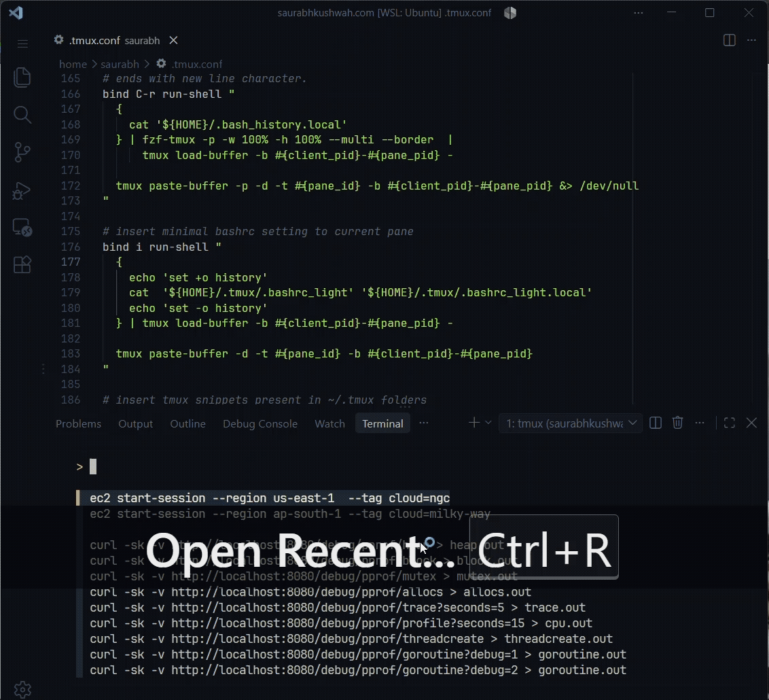Select curl entry for goroutine?debug=1

click(358, 655)
